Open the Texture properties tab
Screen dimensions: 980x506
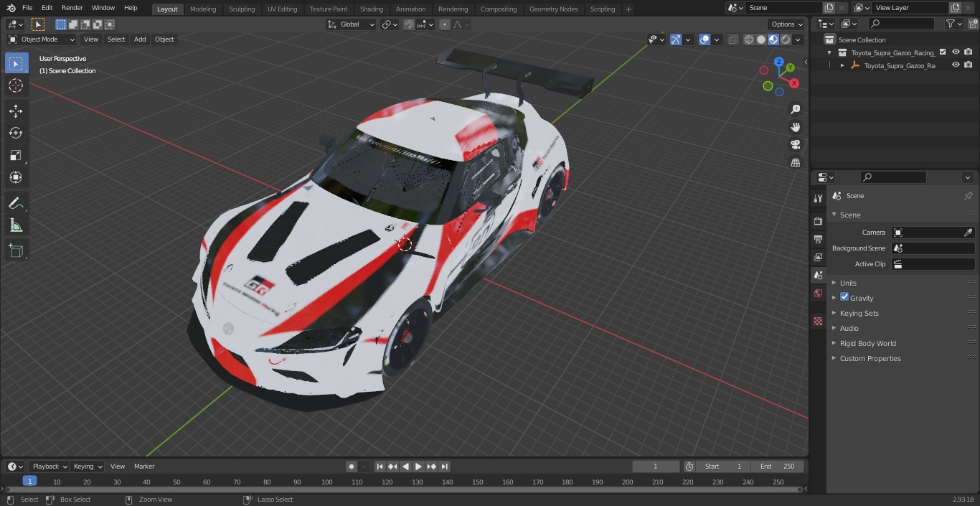point(818,322)
